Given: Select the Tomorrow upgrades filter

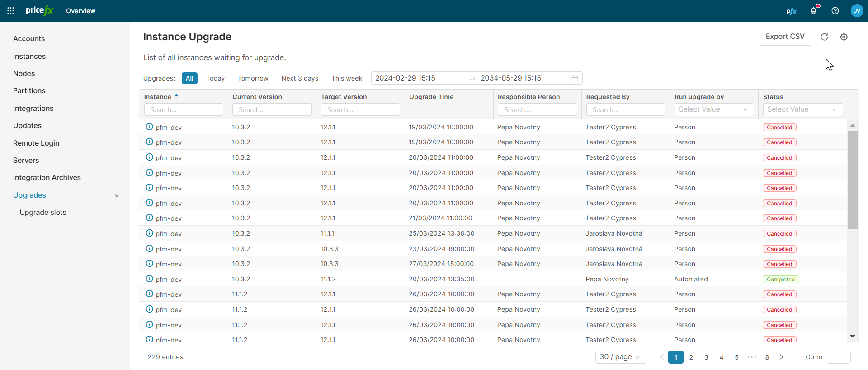Looking at the screenshot, I should point(253,78).
